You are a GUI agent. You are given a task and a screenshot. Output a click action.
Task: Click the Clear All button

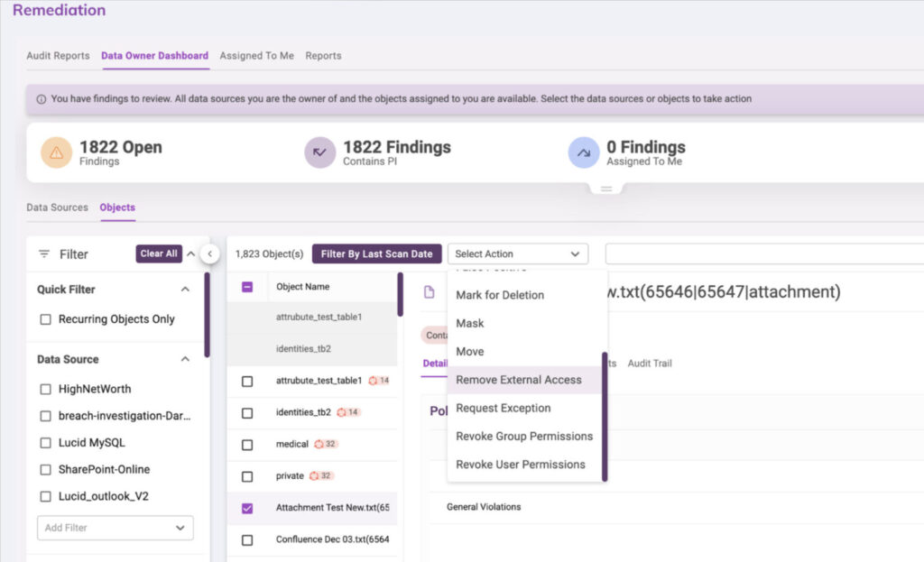pyautogui.click(x=159, y=253)
